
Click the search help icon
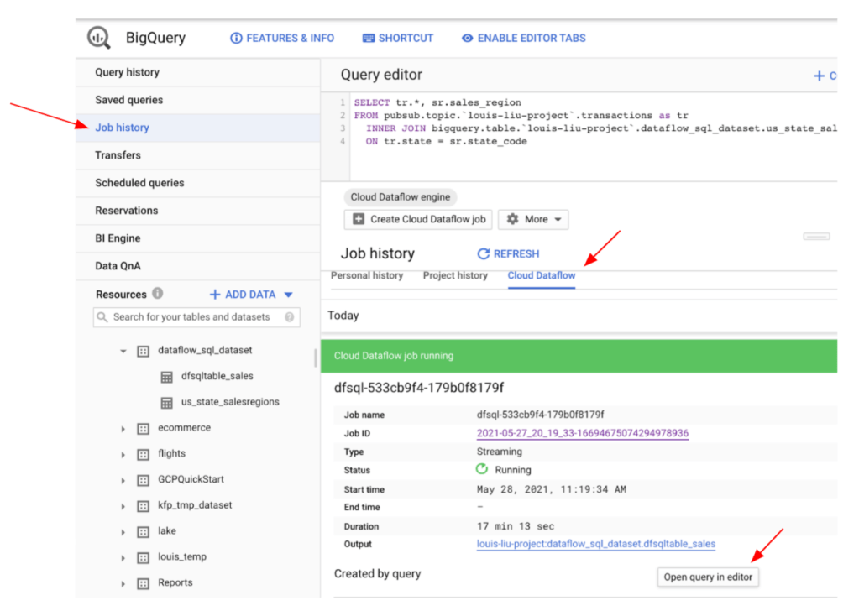click(289, 317)
